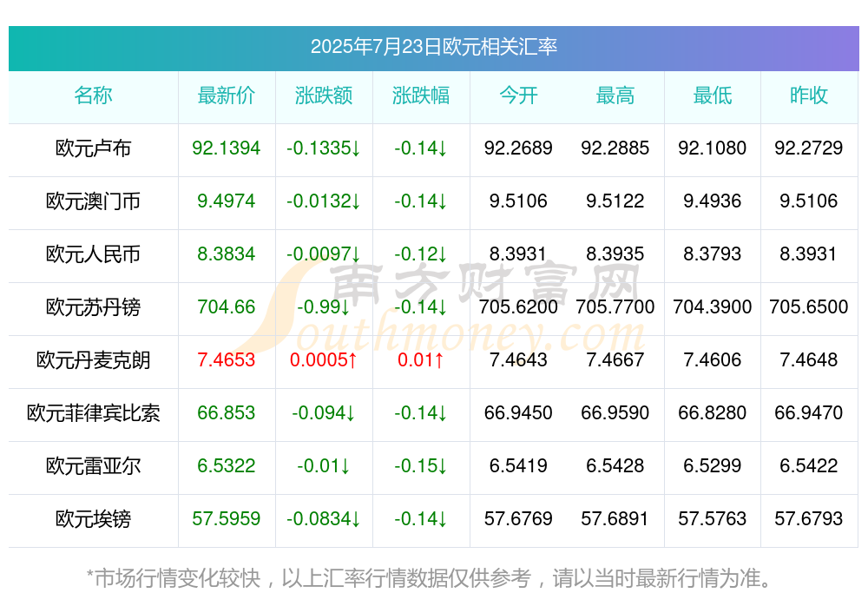
Task: Click latest price 704.66
Action: (226, 306)
